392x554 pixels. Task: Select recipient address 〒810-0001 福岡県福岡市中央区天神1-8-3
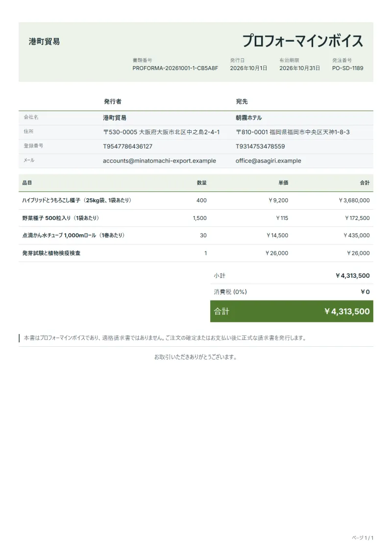click(x=293, y=132)
